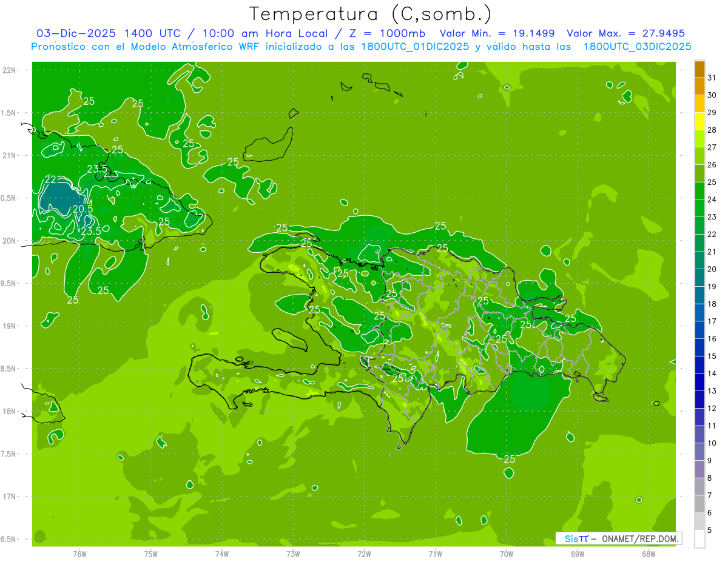Image resolution: width=728 pixels, height=562 pixels.
Task: Click the 72W longitude axis label
Action: click(365, 554)
